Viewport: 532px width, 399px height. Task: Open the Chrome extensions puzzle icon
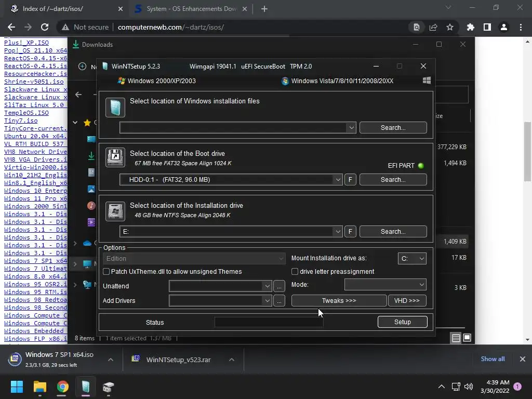coord(470,27)
